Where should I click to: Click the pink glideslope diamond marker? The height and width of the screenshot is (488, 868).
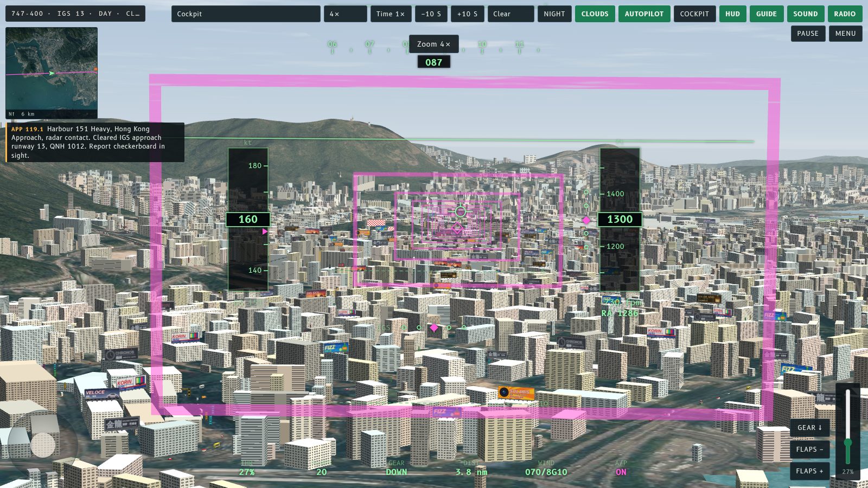pos(586,220)
